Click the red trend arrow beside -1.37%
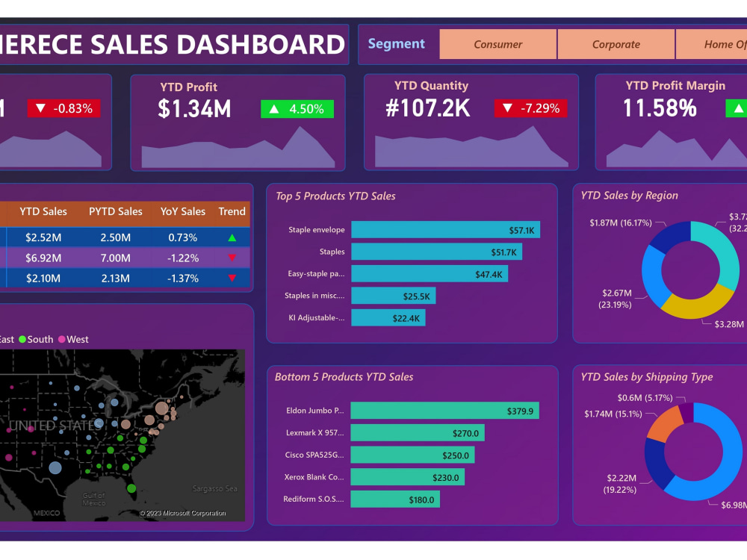The width and height of the screenshot is (747, 560). coord(232,279)
